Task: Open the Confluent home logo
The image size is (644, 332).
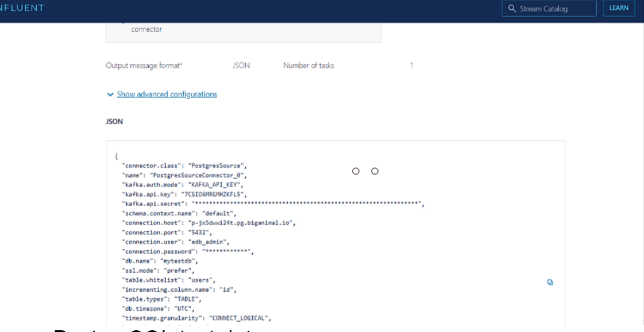Action: tap(23, 7)
